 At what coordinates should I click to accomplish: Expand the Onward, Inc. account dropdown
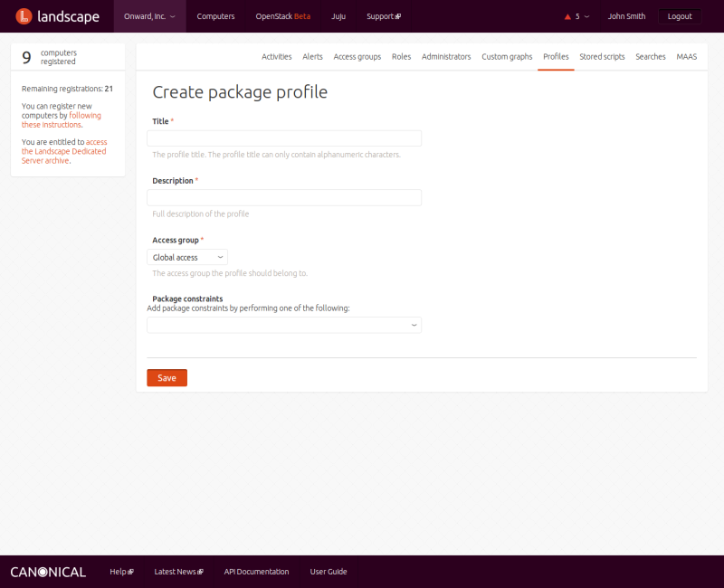149,16
